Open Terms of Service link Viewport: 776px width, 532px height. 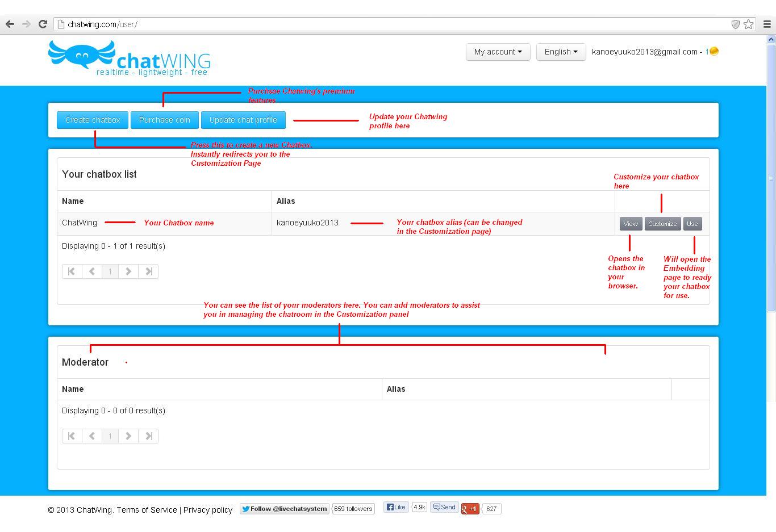[x=147, y=510]
